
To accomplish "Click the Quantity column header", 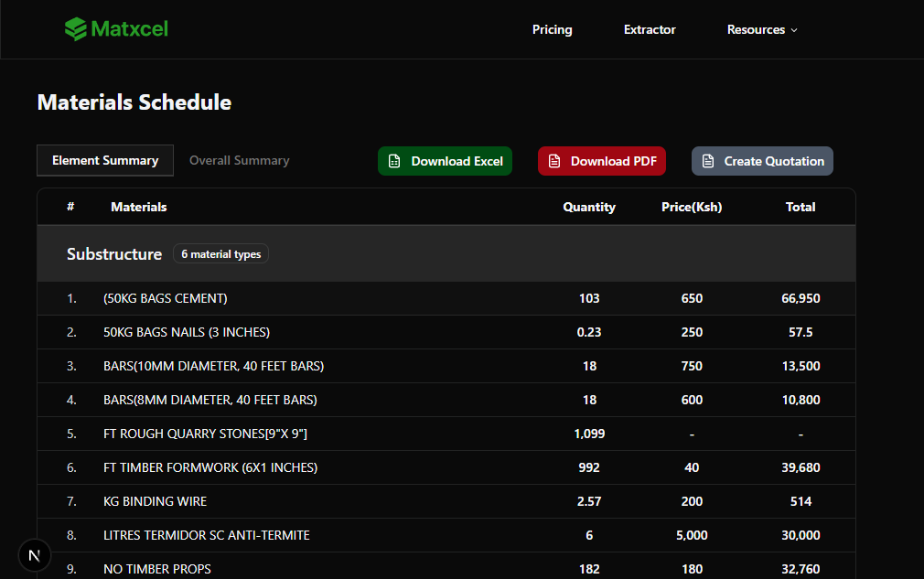I will 589,207.
